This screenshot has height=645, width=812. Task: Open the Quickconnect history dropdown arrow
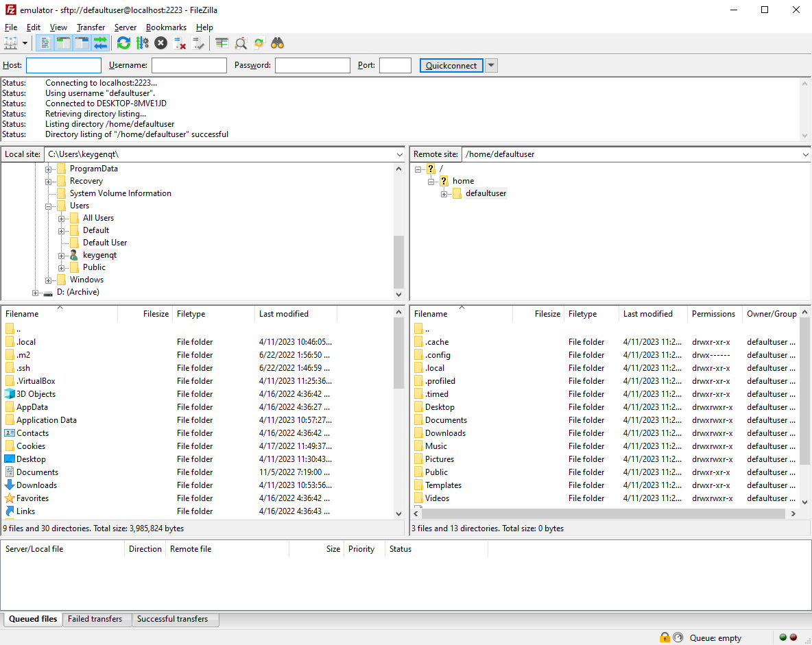(x=491, y=66)
